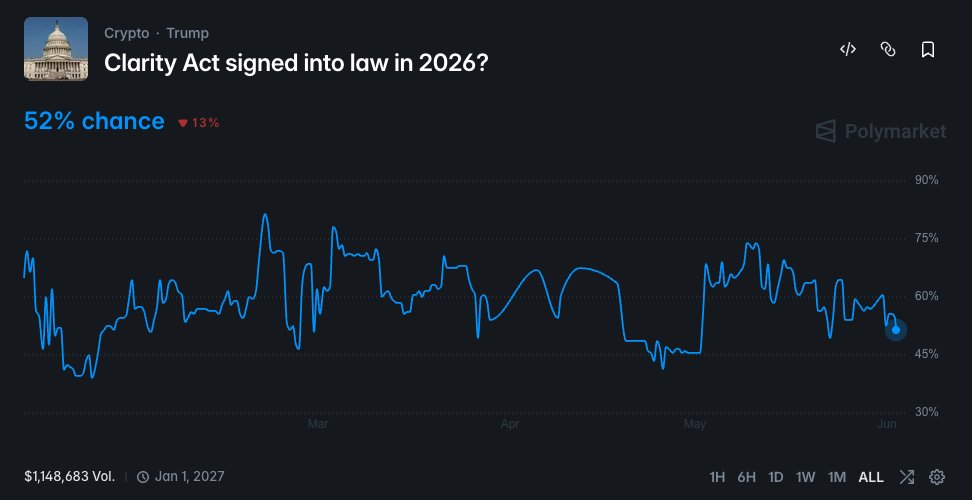Select the ALL time range

click(x=871, y=477)
